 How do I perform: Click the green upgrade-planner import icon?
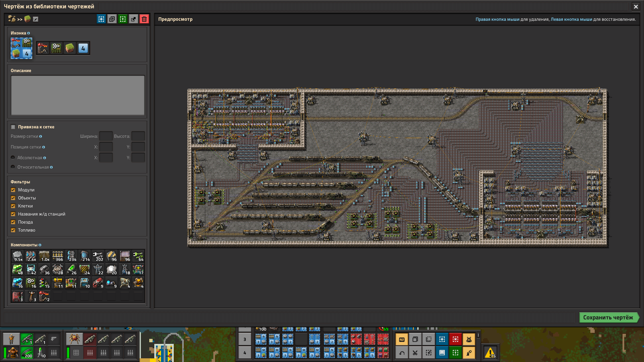pos(123,19)
